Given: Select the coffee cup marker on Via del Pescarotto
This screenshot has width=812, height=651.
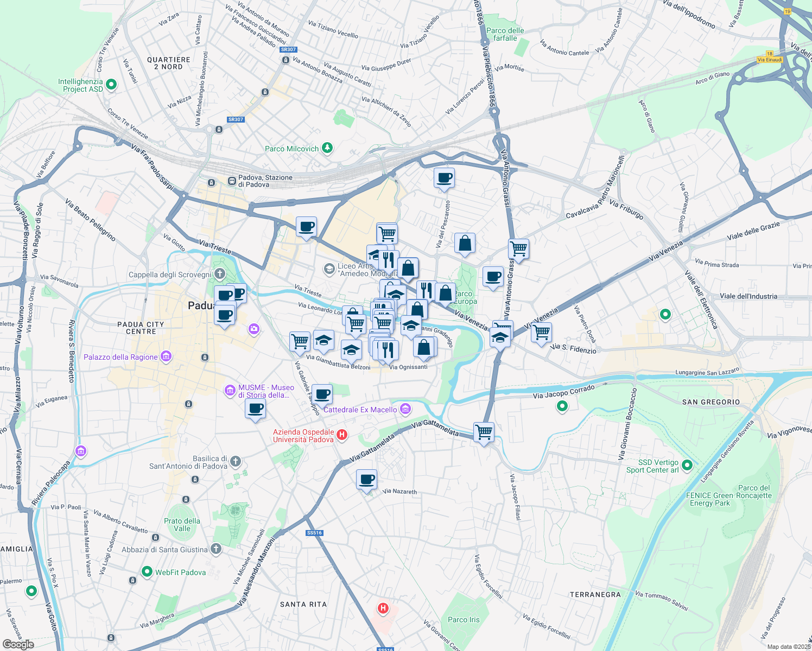Looking at the screenshot, I should tap(444, 178).
